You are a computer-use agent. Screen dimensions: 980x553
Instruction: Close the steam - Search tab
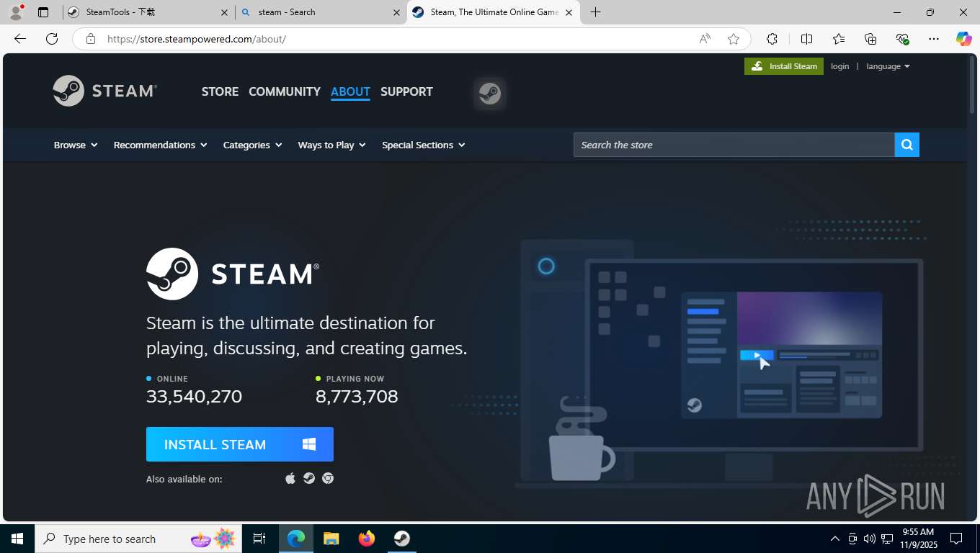pyautogui.click(x=396, y=12)
